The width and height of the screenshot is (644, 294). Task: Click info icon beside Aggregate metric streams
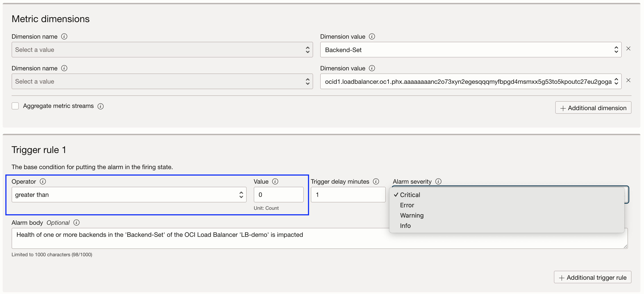tap(101, 106)
